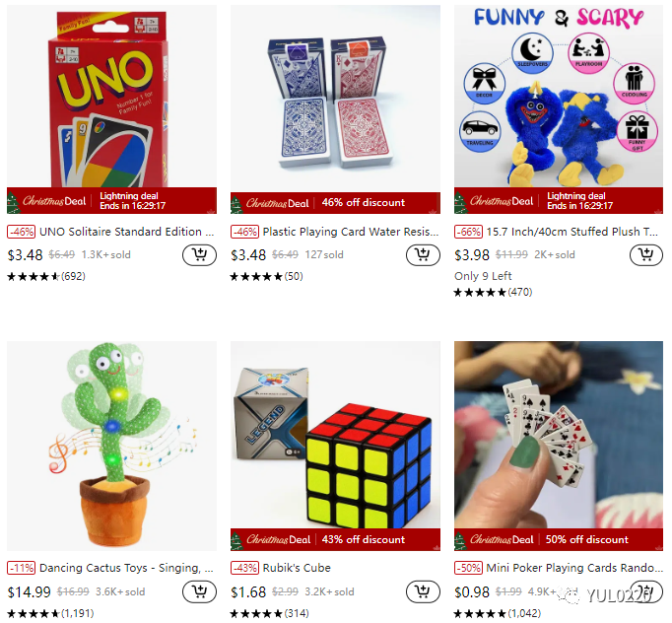Open Mini Poker Playing Cards title link
This screenshot has width=672, height=623.
point(574,568)
